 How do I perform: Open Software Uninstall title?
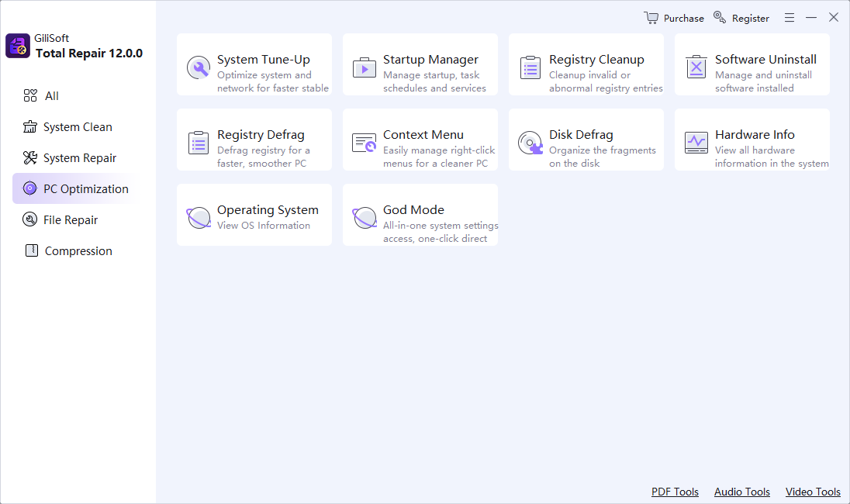coord(765,60)
